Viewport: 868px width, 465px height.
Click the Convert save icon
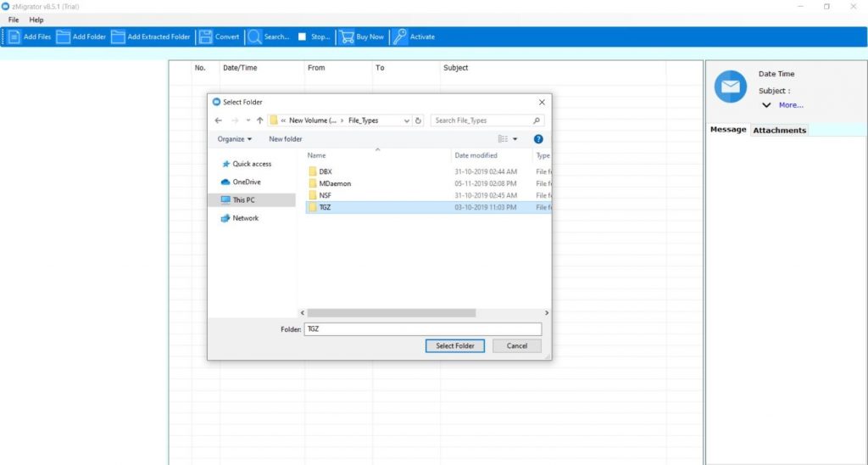(x=205, y=37)
